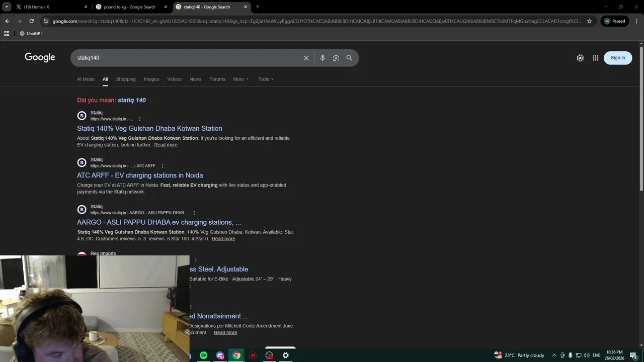
Task: Select the Images results tab
Action: 151,79
